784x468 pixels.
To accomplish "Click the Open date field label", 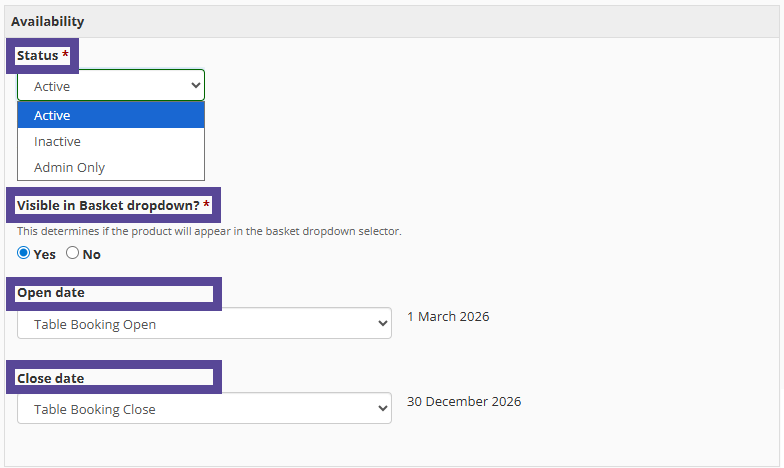I will [x=51, y=293].
